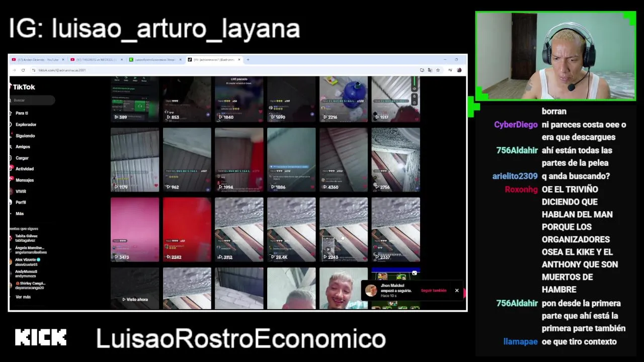Open the Para ti feed in TikTok

click(21, 113)
